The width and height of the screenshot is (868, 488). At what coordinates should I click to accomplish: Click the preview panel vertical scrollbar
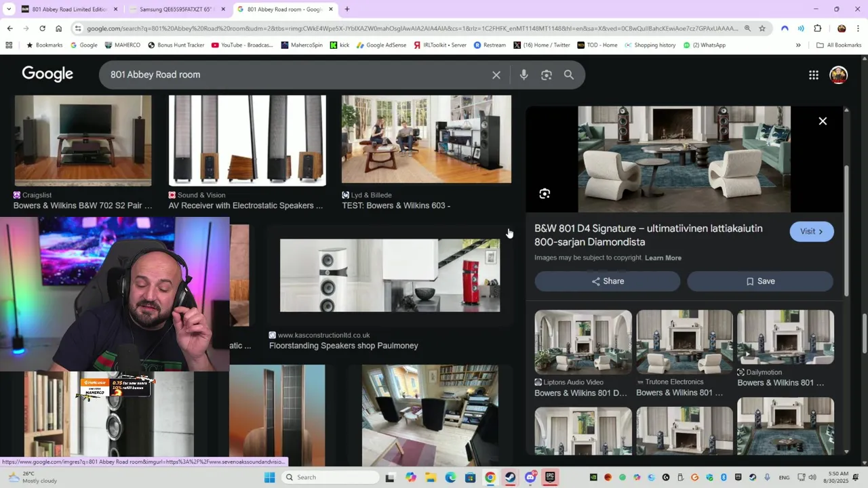click(846, 230)
